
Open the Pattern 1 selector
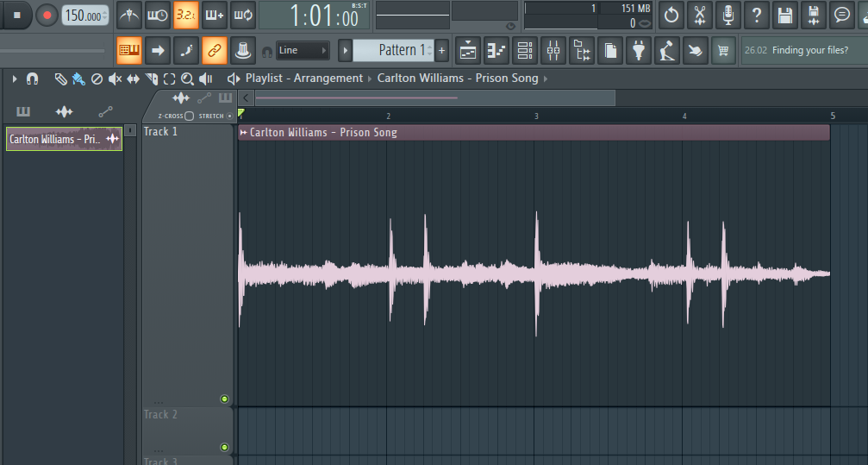pos(394,50)
